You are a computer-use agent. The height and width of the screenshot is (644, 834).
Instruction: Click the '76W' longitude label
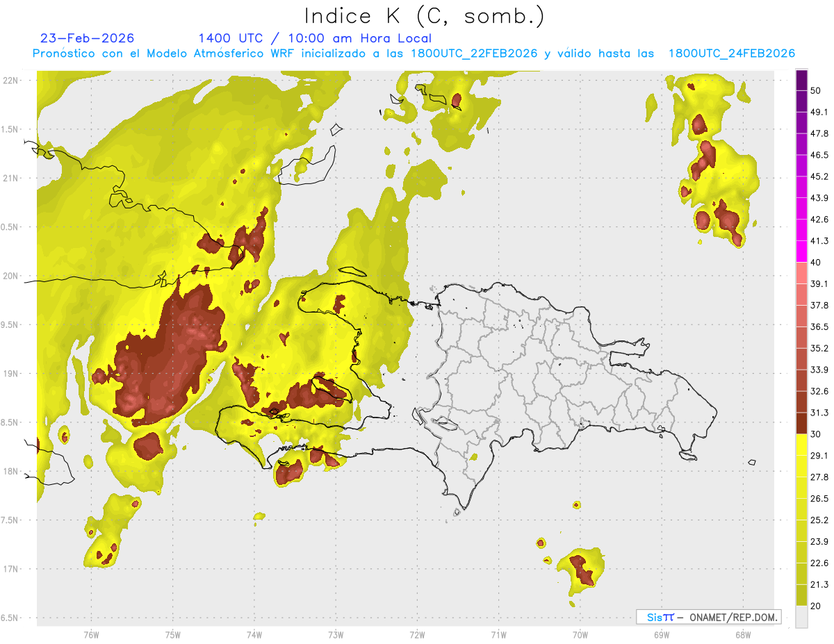pos(91,634)
